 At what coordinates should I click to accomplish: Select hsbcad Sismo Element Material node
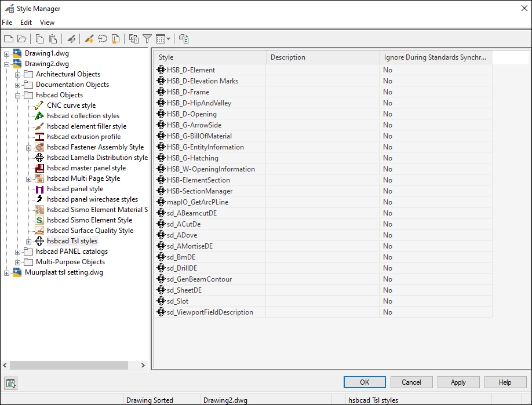[x=97, y=210]
